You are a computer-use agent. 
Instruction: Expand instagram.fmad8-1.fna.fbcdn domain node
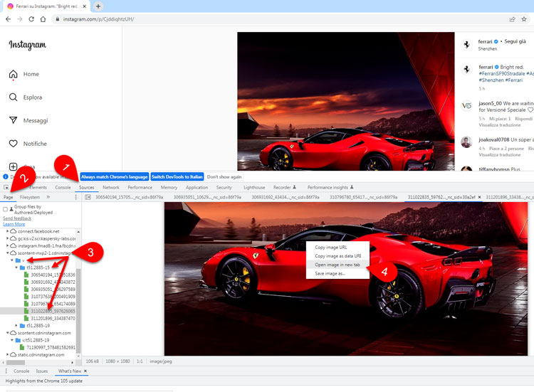[8, 245]
